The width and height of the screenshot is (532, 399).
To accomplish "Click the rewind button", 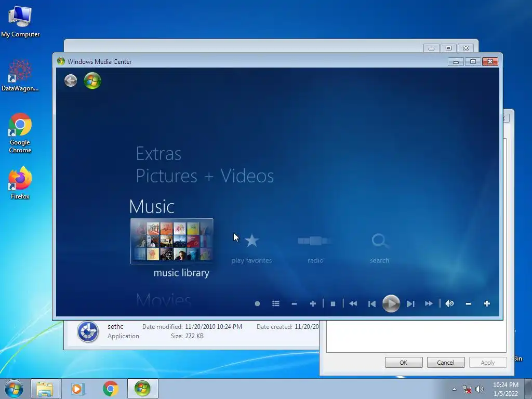I will [x=353, y=303].
